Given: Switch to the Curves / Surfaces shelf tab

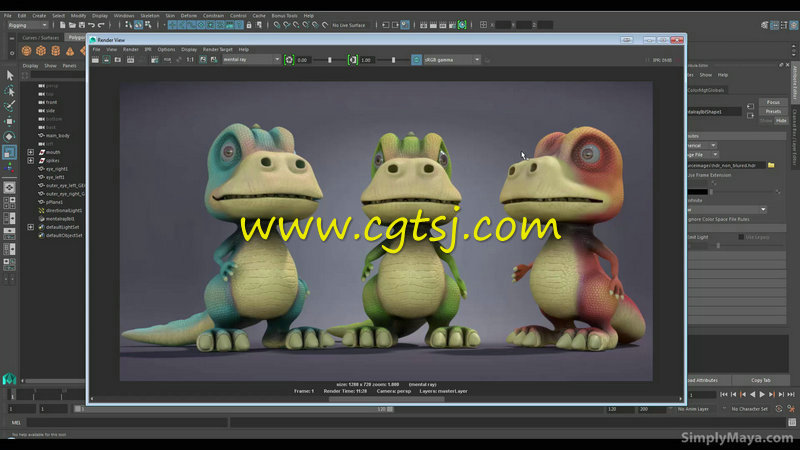Looking at the screenshot, I should pos(41,38).
